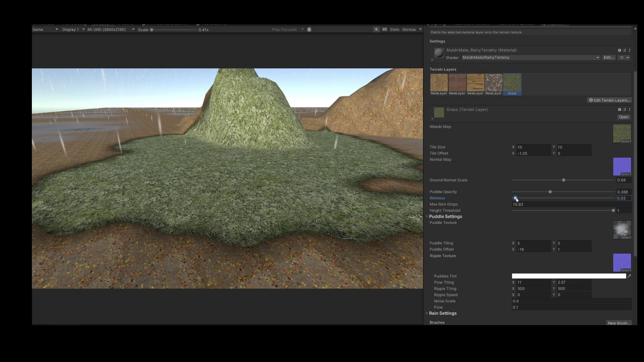Select the wooden planks NewLayer terrain layer
The image size is (644, 362).
tap(475, 82)
